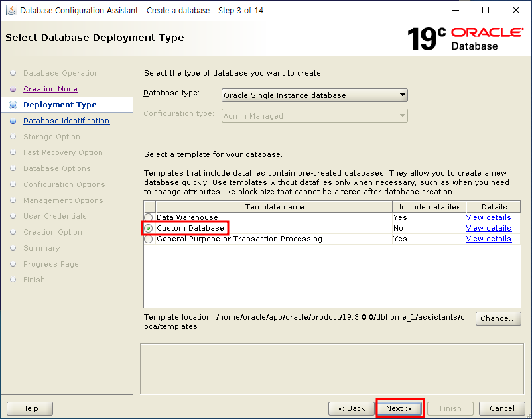The image size is (532, 419).
Task: Go to the Creation Mode step
Action: [x=50, y=89]
